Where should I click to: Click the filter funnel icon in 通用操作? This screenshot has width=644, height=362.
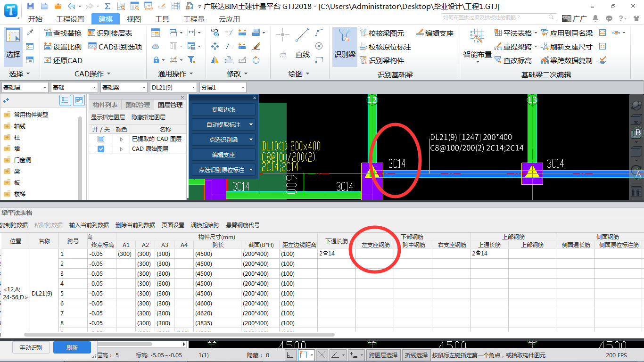[191, 60]
